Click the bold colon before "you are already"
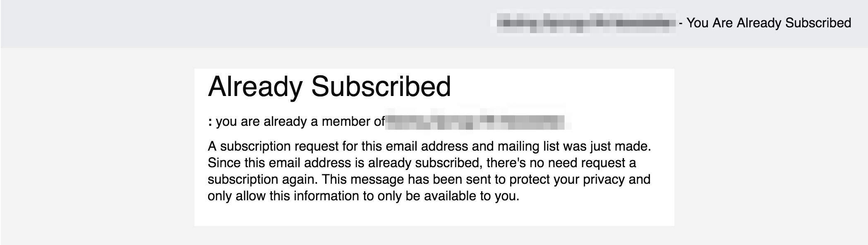The height and width of the screenshot is (245, 868). click(210, 122)
